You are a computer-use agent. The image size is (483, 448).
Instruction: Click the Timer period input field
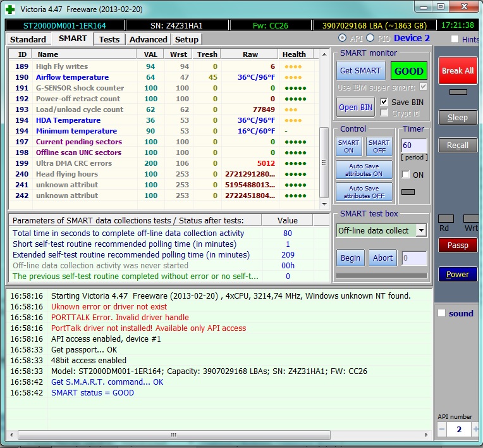click(x=414, y=146)
